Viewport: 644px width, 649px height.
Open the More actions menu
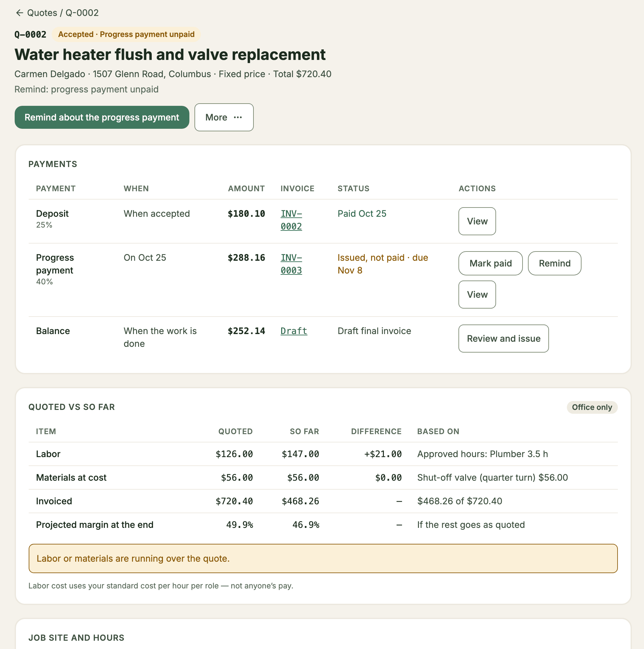[x=224, y=117]
